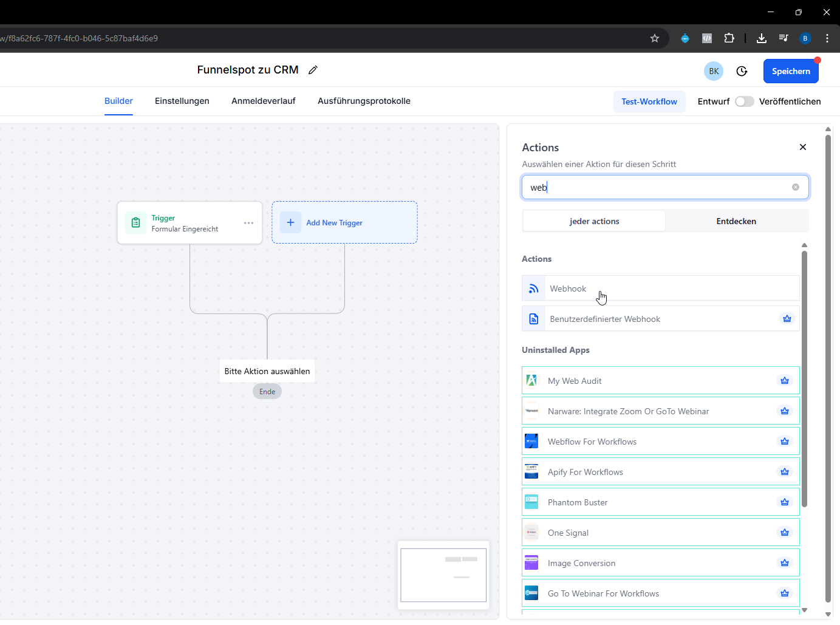The image size is (840, 625).
Task: Click the Go To Webinar app logo
Action: pyautogui.click(x=531, y=593)
